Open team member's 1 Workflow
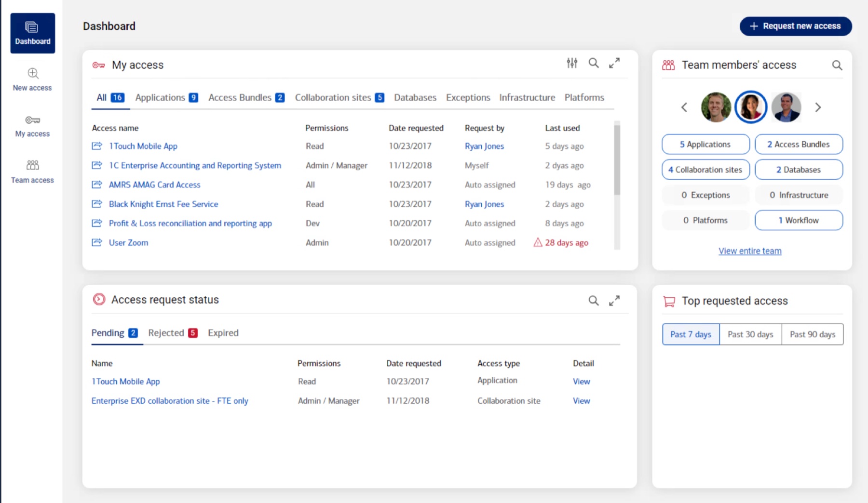This screenshot has width=868, height=503. (799, 220)
